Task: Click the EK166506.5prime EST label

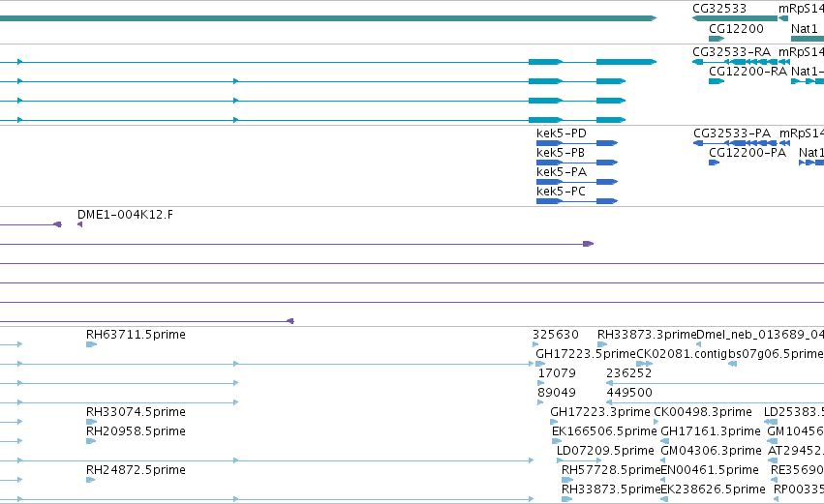Action: (x=604, y=431)
